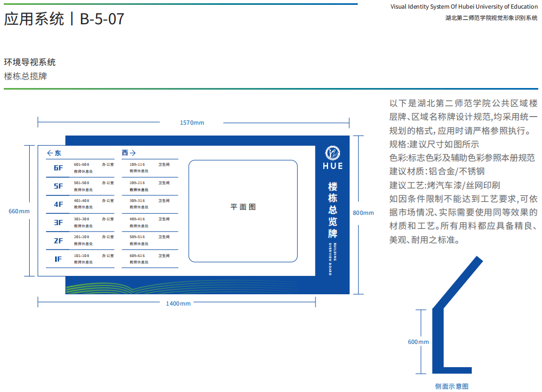Click the 应用系统 B-5-07 page title
This screenshot has width=542, height=392.
click(x=64, y=19)
